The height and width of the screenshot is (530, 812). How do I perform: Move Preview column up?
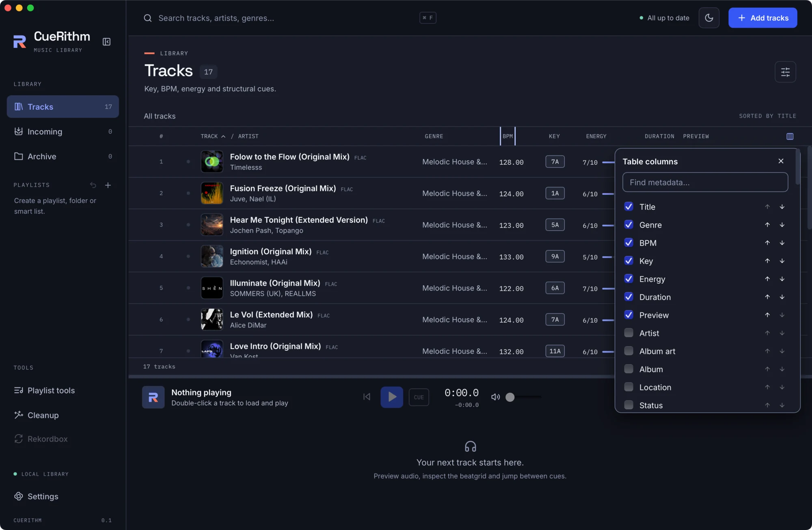point(767,315)
